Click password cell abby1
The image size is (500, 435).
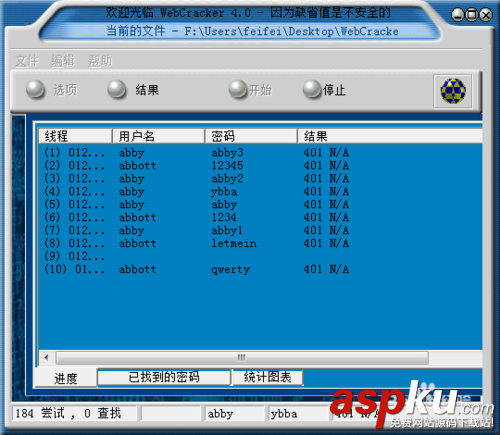(x=227, y=230)
